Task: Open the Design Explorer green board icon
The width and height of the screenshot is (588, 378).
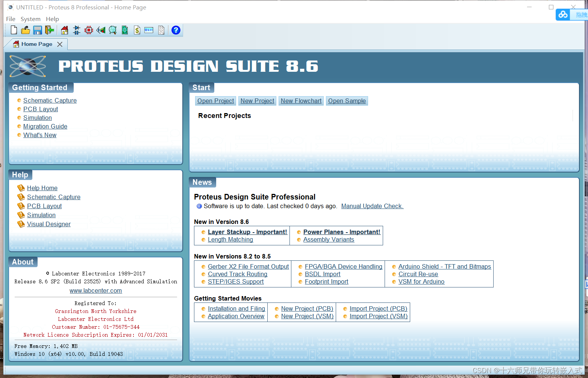Action: coord(125,30)
